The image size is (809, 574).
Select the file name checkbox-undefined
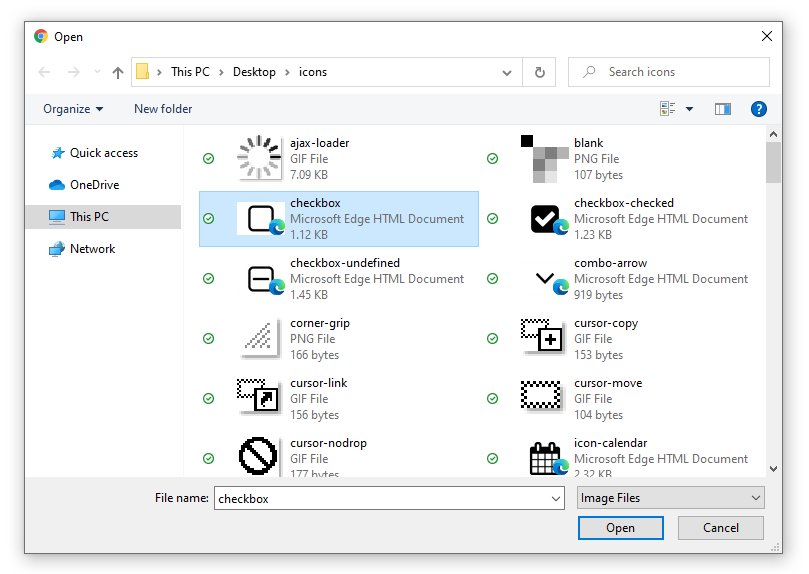tap(345, 263)
